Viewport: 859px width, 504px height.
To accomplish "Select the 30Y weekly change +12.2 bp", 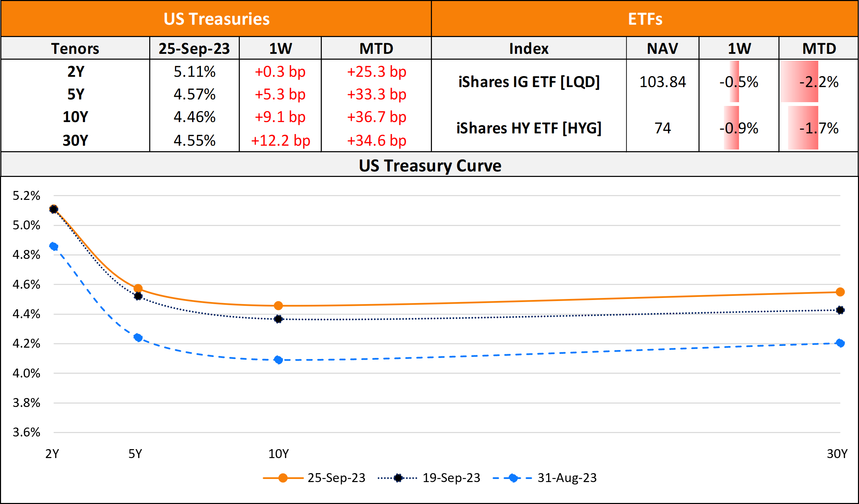I will [x=280, y=141].
